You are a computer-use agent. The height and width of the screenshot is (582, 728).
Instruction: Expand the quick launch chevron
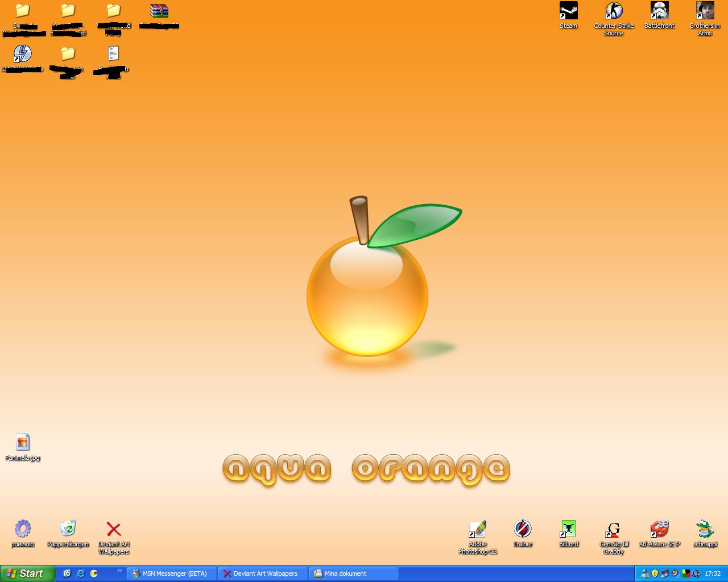(x=119, y=571)
